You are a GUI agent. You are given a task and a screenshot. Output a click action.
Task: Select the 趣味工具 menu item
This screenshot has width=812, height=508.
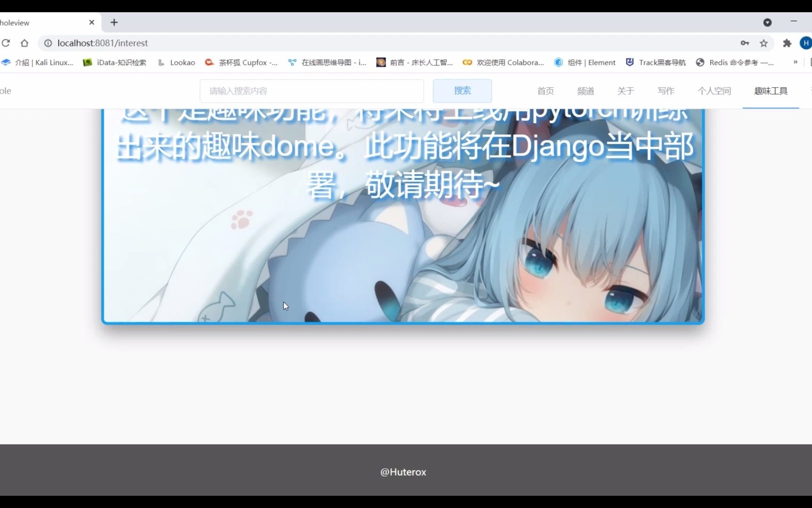[771, 91]
